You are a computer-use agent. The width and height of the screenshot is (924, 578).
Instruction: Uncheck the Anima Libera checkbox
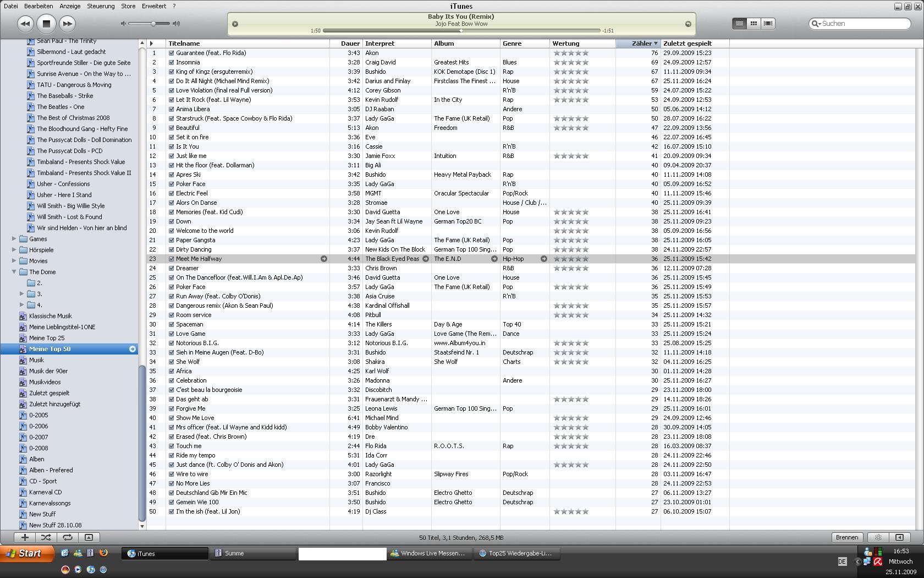pyautogui.click(x=171, y=110)
